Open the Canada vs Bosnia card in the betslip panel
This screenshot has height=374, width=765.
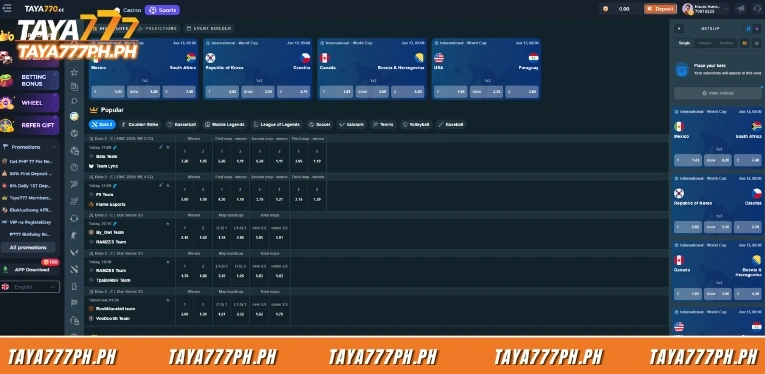click(x=718, y=271)
